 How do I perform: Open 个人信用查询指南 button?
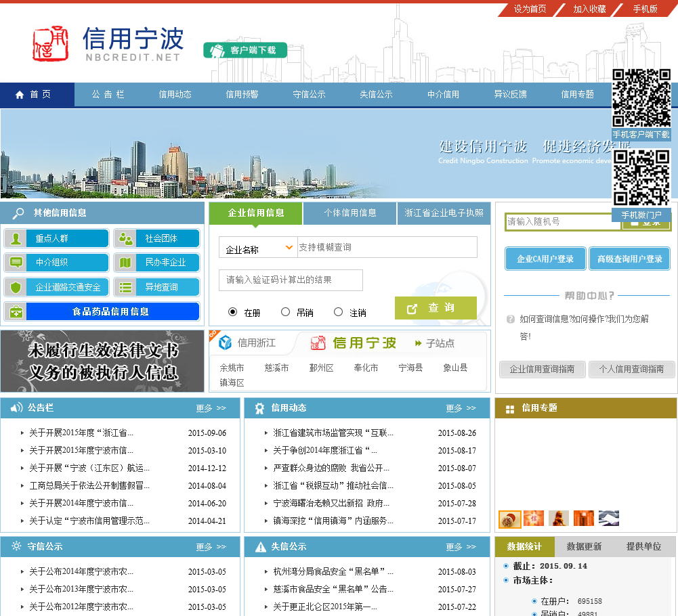pyautogui.click(x=632, y=369)
